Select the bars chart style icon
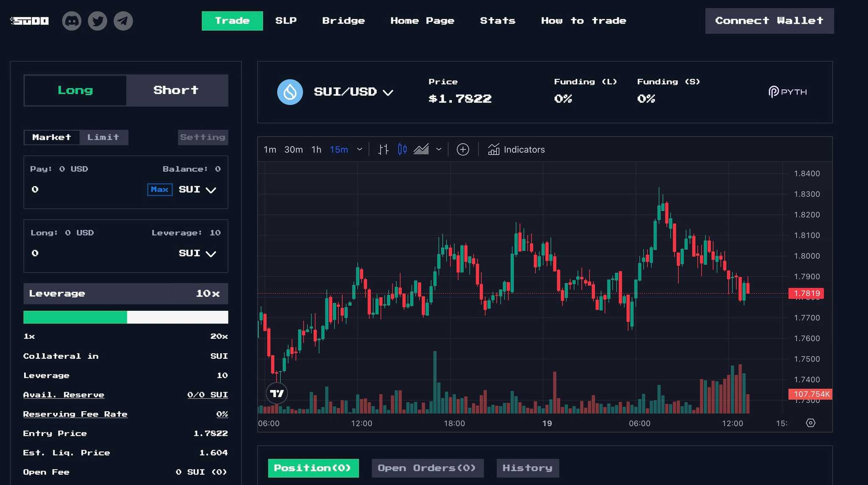The width and height of the screenshot is (868, 485). 383,150
